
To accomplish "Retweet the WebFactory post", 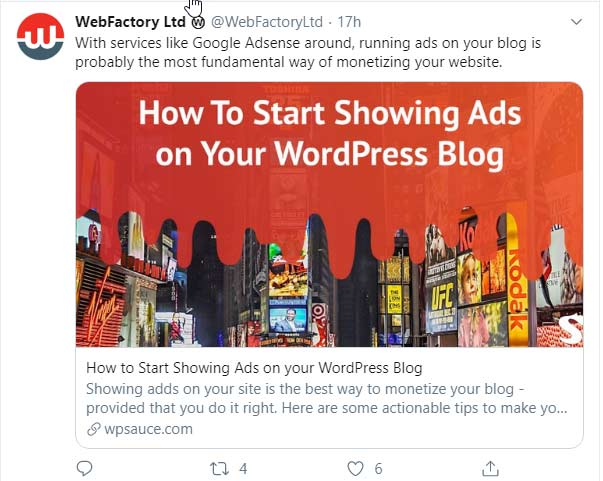I will point(220,469).
